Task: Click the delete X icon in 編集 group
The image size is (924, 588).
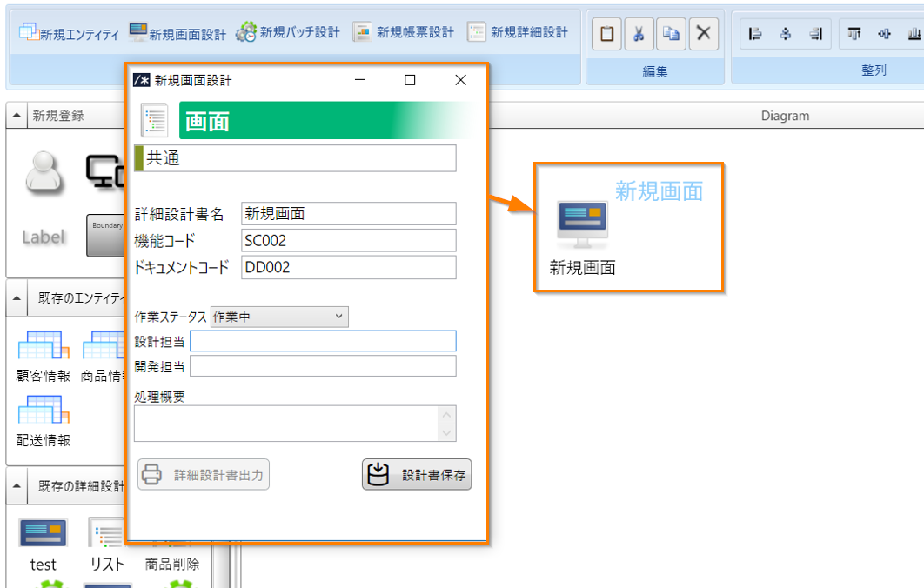Action: [x=703, y=34]
